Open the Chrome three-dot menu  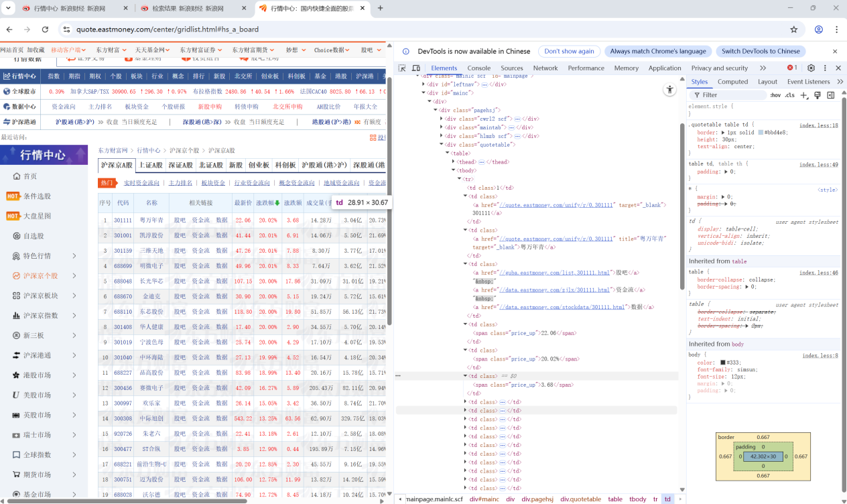tap(837, 29)
